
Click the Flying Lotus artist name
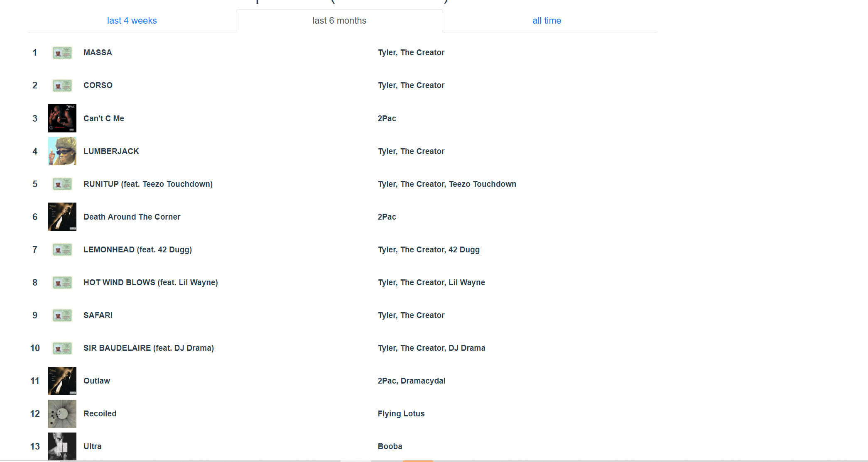coord(401,413)
